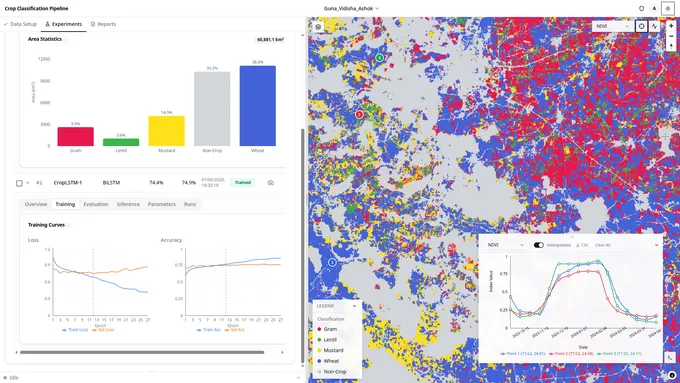
Task: Click the Non-Crop legend entry
Action: coord(332,372)
